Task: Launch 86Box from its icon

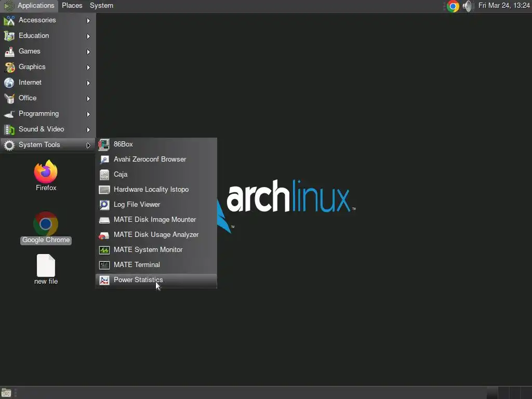Action: (x=104, y=144)
